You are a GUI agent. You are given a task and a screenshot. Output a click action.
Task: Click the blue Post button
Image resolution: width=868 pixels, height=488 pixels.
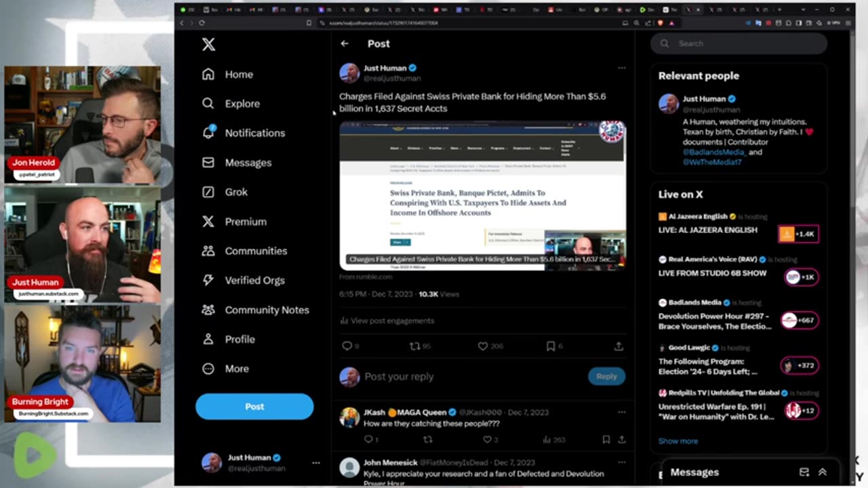tap(254, 407)
